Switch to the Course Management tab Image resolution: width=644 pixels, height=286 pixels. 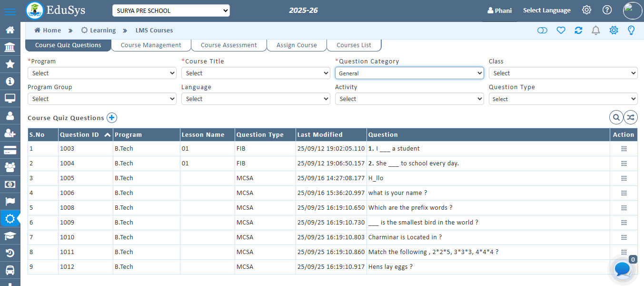[x=151, y=45]
